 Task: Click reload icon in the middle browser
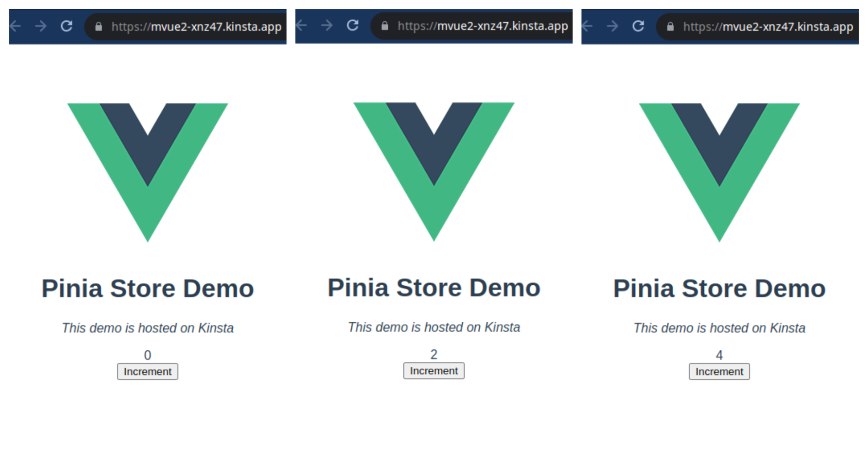coord(353,25)
